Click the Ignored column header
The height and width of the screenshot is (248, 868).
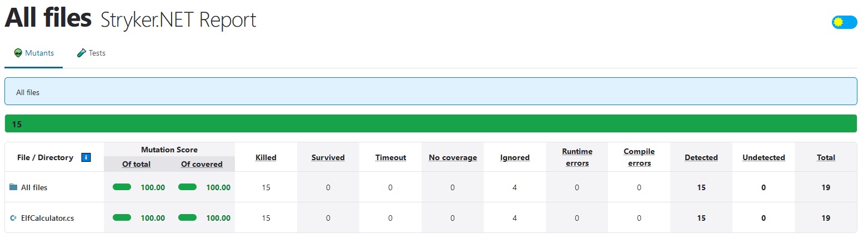515,157
